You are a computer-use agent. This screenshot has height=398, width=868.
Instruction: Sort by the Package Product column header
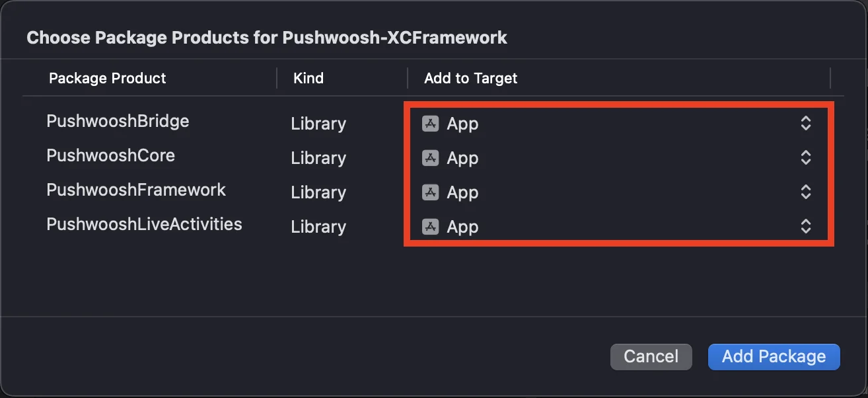(108, 78)
